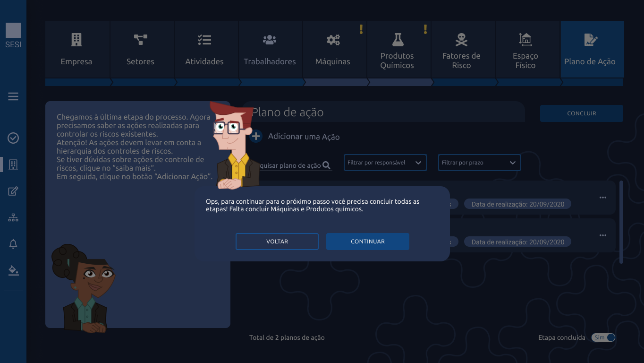The image size is (644, 363).
Task: Open the hamburger menu in the sidebar
Action: pos(13,96)
